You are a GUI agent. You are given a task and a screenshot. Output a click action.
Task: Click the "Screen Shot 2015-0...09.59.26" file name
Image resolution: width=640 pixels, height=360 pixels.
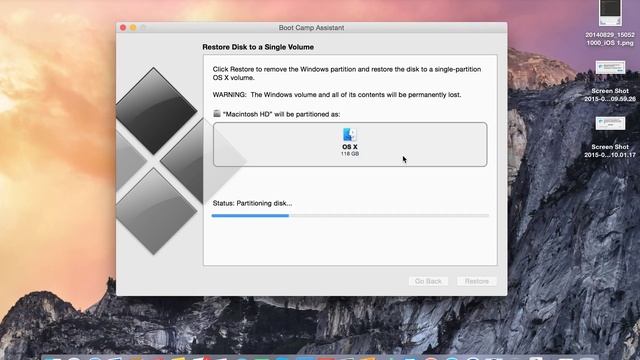pyautogui.click(x=610, y=95)
